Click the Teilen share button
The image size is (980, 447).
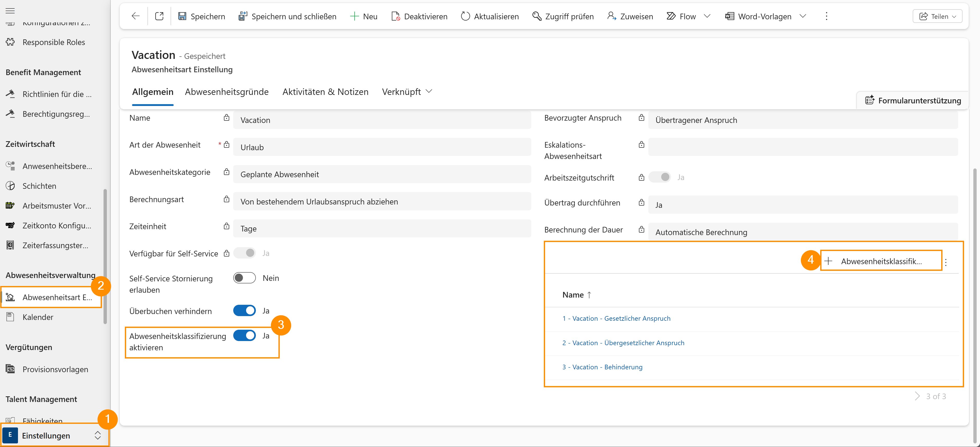pos(937,16)
